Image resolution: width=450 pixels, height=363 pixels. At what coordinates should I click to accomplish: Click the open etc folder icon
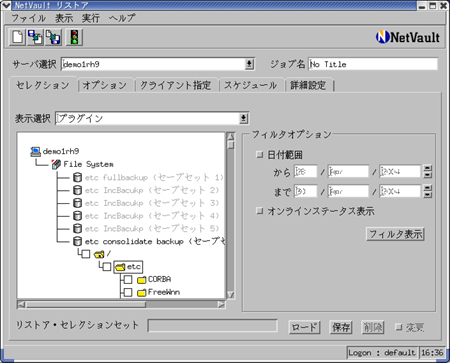point(120,267)
